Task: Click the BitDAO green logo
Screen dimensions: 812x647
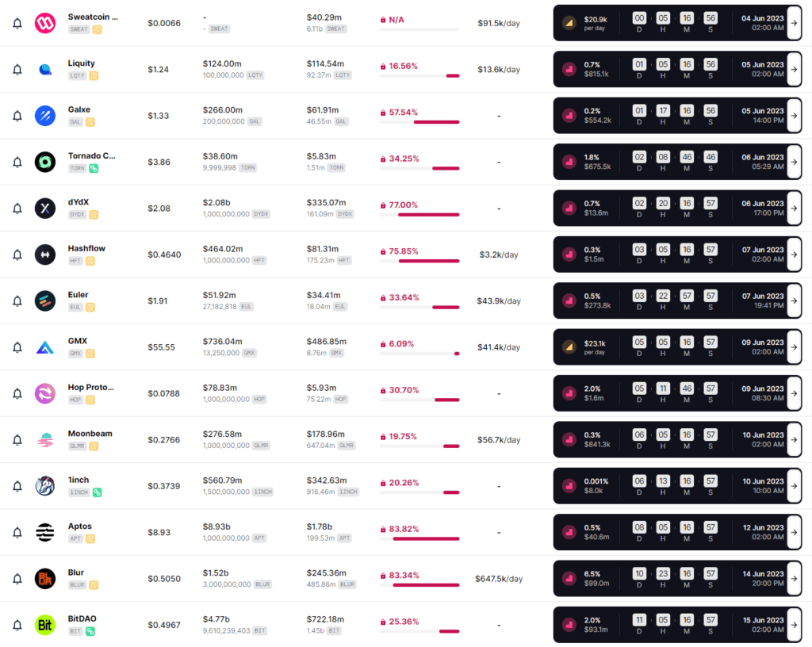Action: click(x=45, y=625)
